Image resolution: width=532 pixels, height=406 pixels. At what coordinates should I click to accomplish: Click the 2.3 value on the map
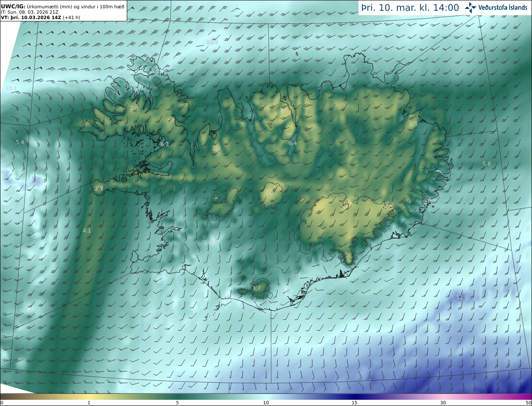(x=217, y=148)
